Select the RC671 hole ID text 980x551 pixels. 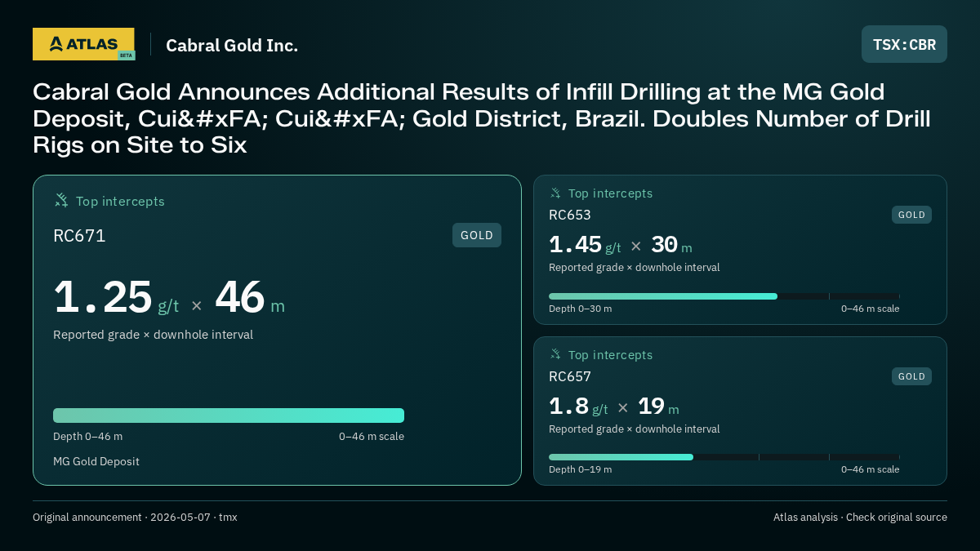click(x=79, y=236)
